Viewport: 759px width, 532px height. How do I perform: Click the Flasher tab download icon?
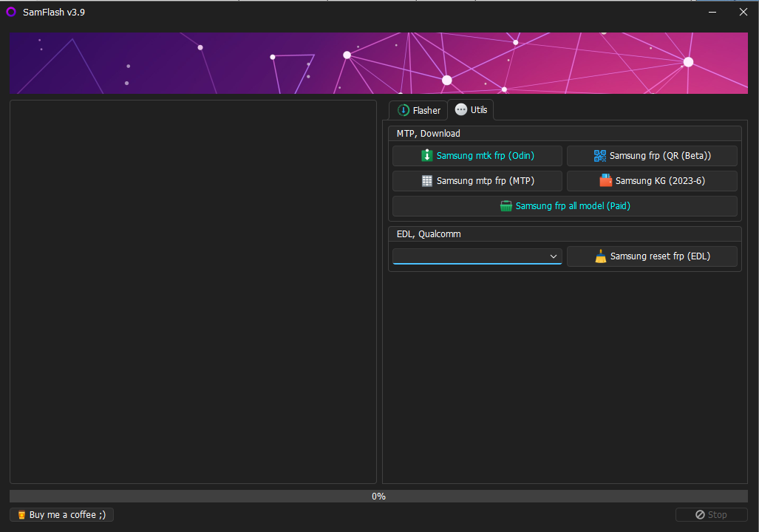tap(404, 110)
